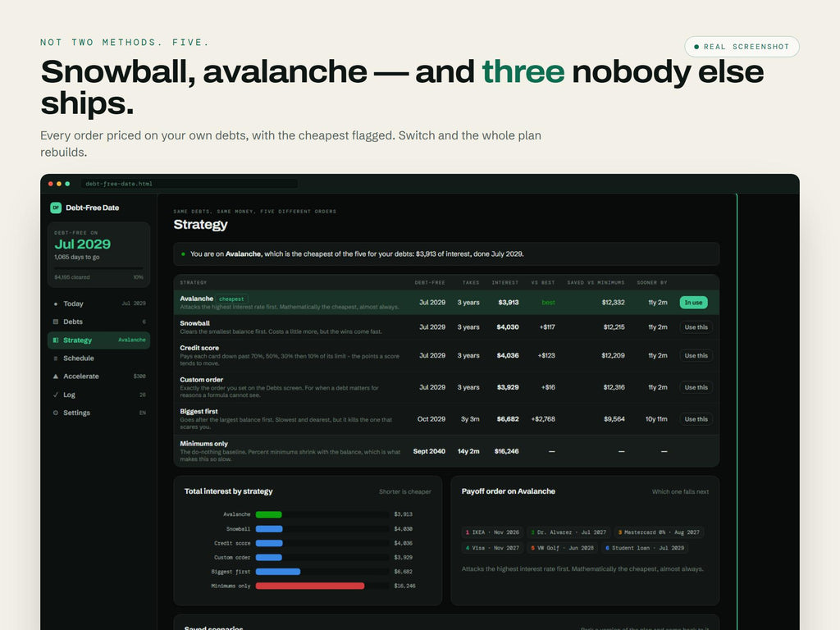This screenshot has height=630, width=840.
Task: Click the Strategy sidebar icon
Action: [55, 340]
